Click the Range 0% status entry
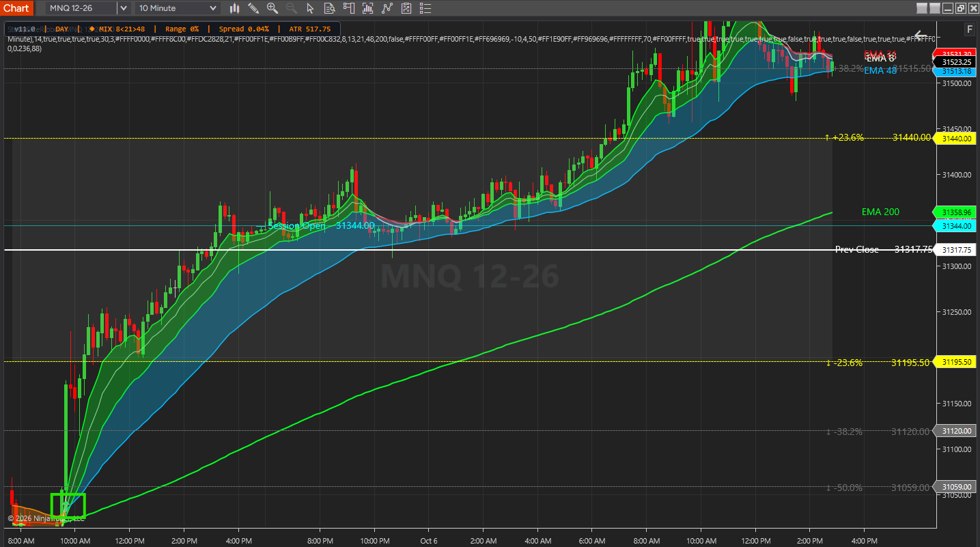 [184, 29]
